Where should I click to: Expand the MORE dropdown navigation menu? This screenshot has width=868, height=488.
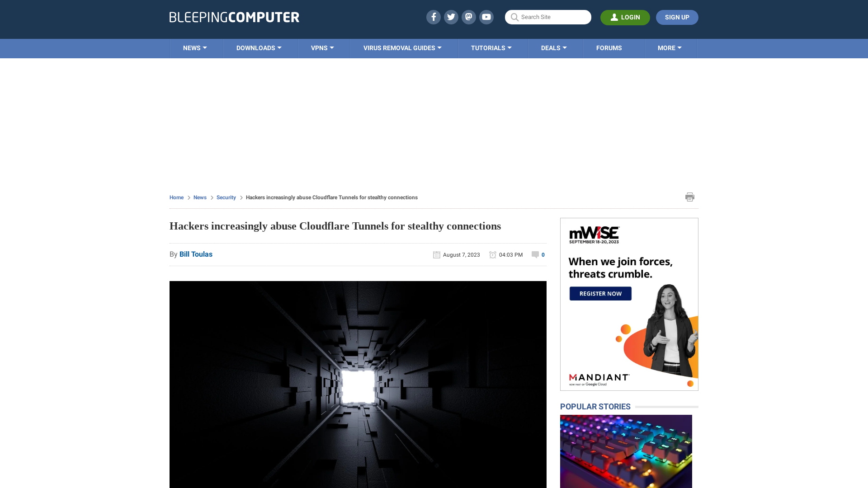pyautogui.click(x=670, y=47)
